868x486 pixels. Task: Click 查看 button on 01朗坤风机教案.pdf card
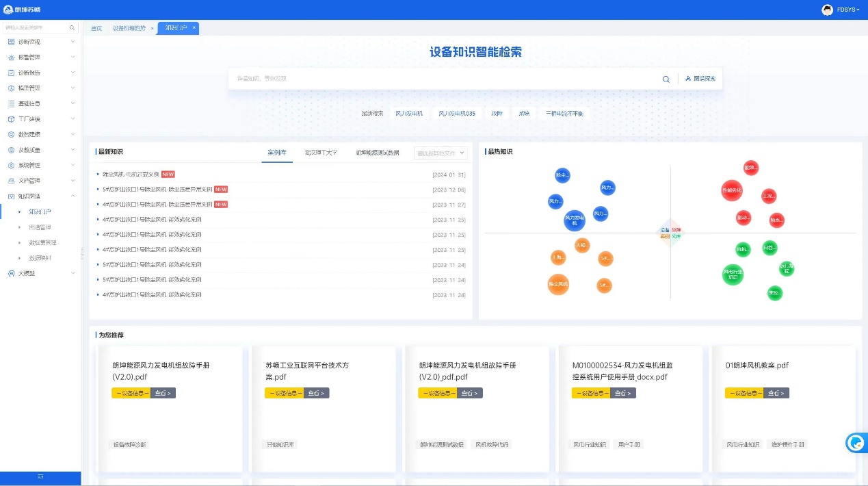click(x=776, y=393)
